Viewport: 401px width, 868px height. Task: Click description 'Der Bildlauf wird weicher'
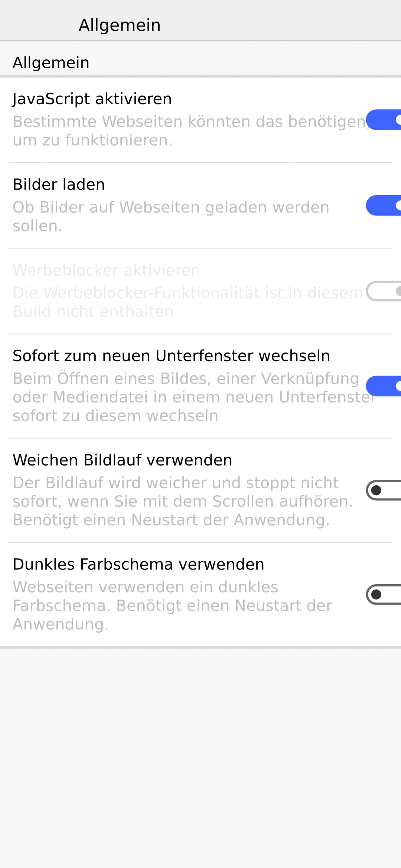182,501
